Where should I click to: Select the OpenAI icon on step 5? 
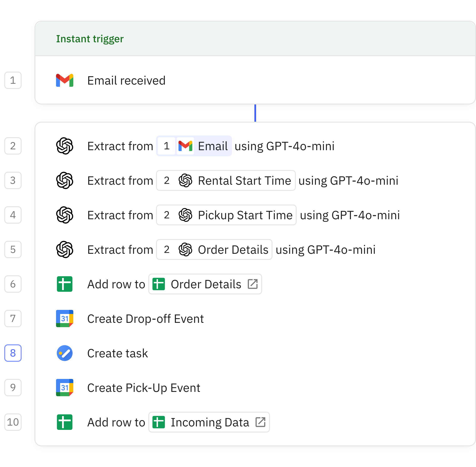[65, 249]
